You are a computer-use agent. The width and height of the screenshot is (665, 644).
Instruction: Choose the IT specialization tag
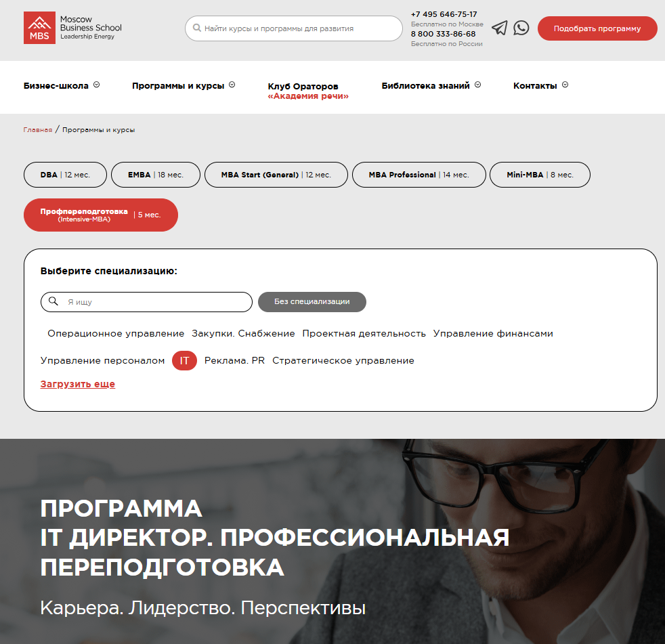click(x=184, y=361)
